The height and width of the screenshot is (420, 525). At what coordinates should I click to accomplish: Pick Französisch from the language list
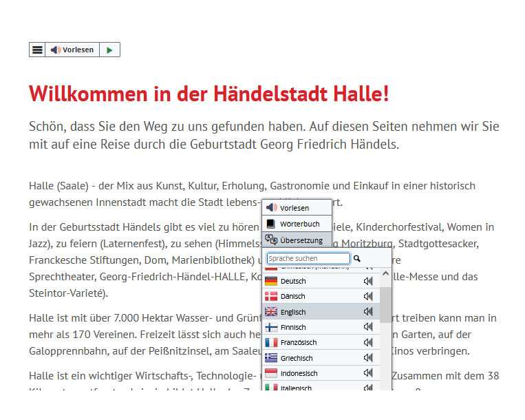click(x=321, y=342)
